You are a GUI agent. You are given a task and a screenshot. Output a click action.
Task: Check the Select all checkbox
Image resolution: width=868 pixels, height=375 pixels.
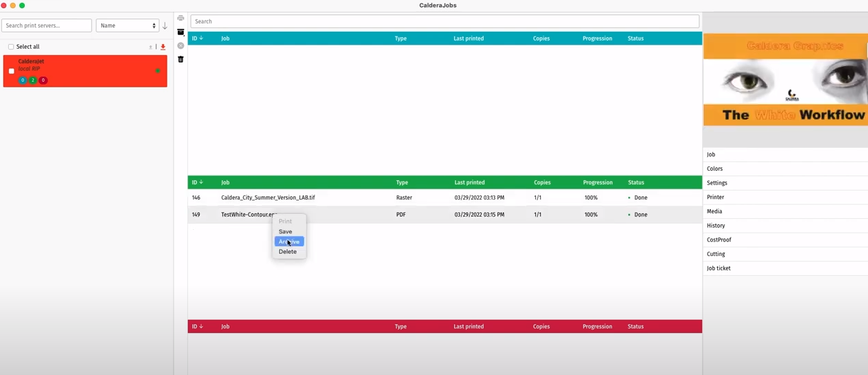11,47
